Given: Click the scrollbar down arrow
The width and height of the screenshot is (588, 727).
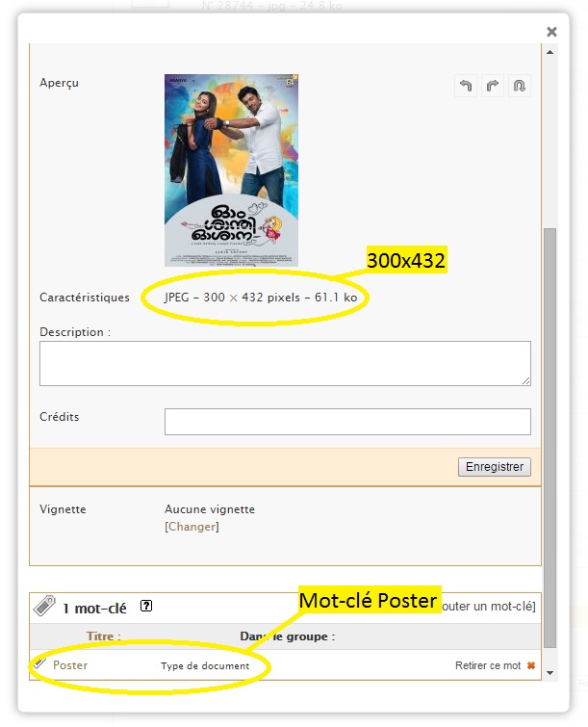Looking at the screenshot, I should click(x=550, y=673).
